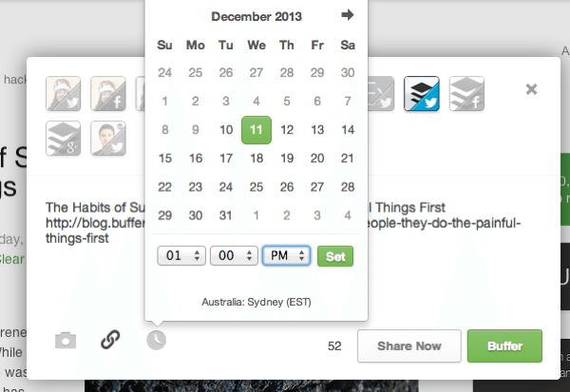Screen dimensions: 570x392
Task: Toggle the first personal Twitter account avatar
Action: point(64,93)
